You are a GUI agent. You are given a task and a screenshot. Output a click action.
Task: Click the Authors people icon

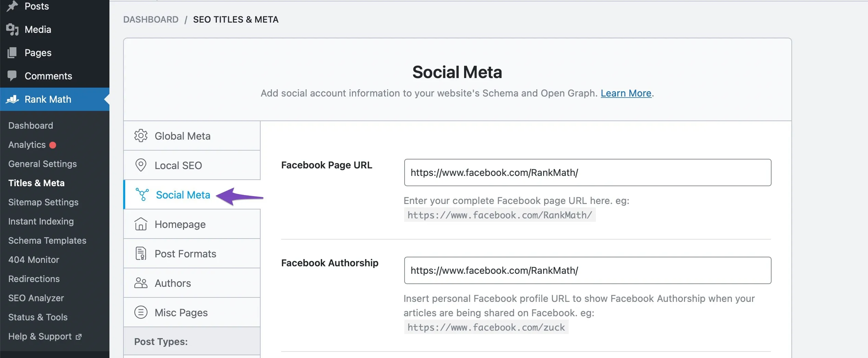(141, 283)
